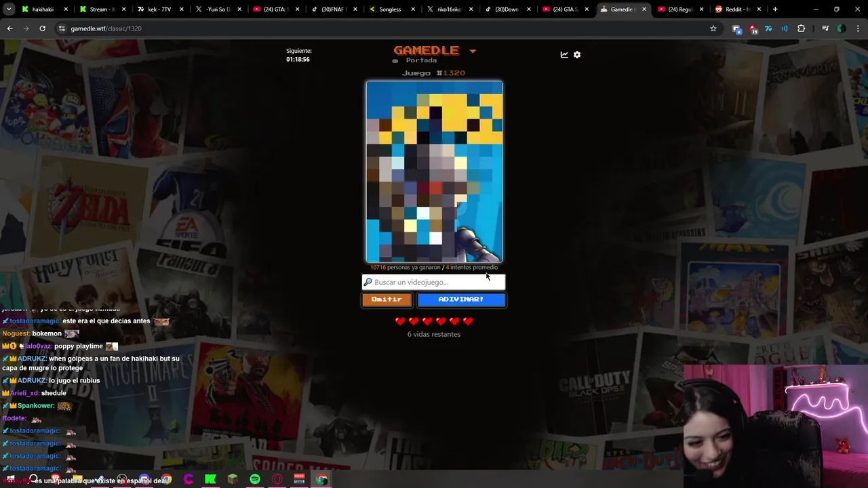Click chat username Noguest
The width and height of the screenshot is (868, 488).
click(x=16, y=333)
